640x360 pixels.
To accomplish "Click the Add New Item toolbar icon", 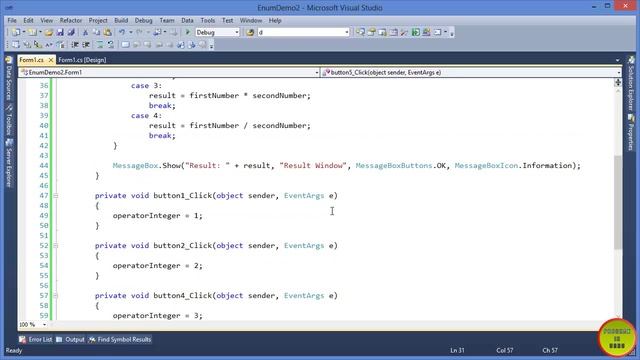I will (x=32, y=32).
